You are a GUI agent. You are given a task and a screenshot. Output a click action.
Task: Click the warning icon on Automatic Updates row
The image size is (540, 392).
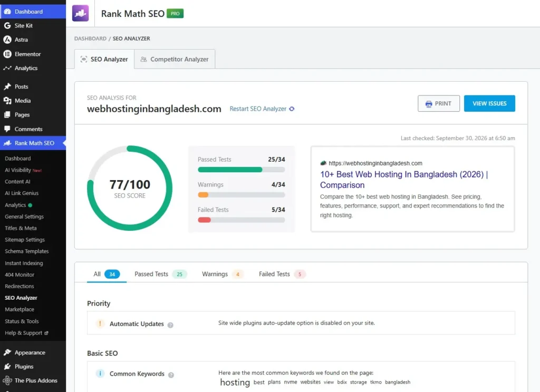(x=100, y=324)
